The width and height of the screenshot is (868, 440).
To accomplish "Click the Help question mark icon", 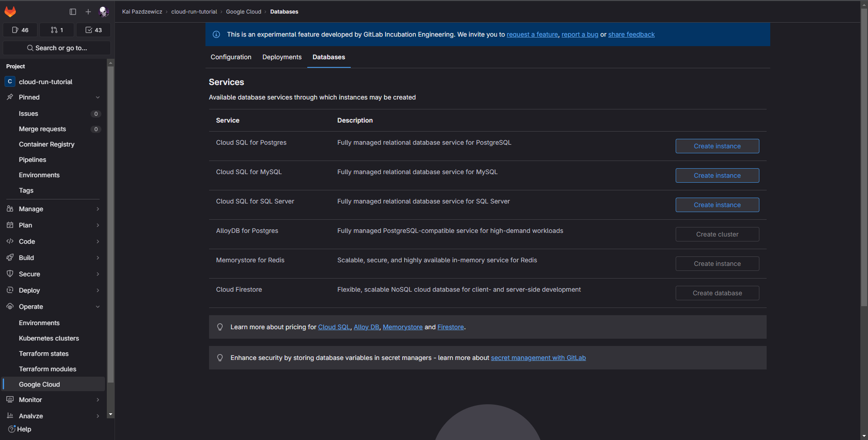I will (12, 429).
